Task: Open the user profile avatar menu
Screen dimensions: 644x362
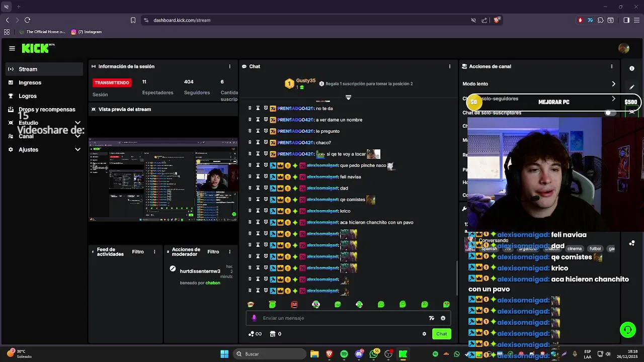Action: [x=624, y=48]
